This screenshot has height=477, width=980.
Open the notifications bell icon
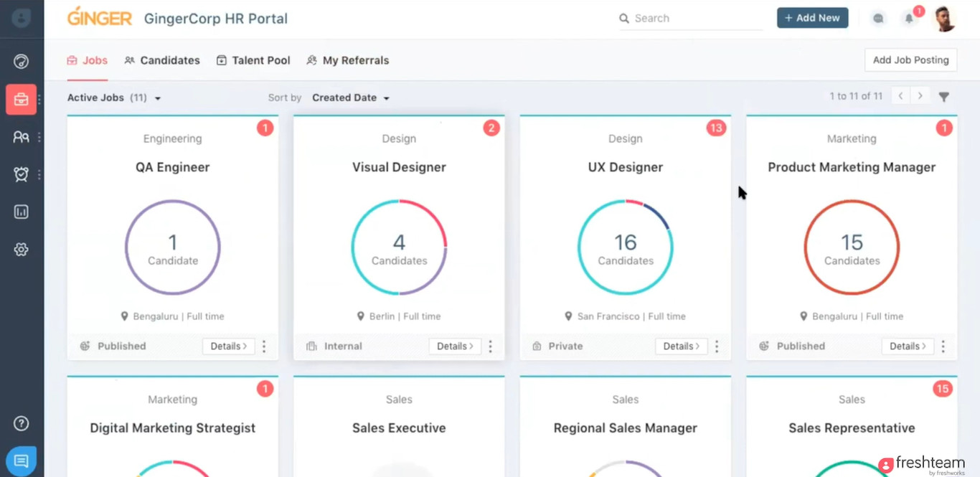tap(909, 19)
